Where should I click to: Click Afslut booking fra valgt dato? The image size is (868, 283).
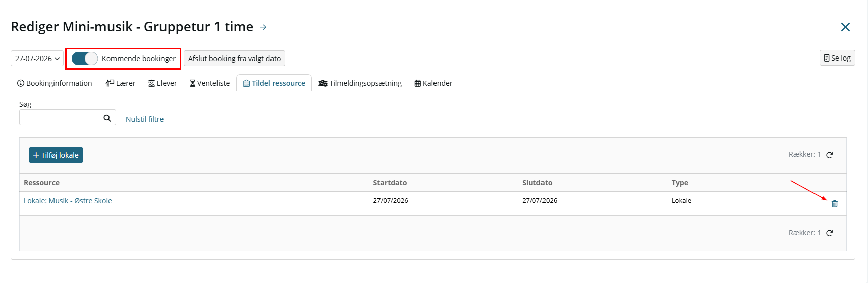tap(234, 59)
